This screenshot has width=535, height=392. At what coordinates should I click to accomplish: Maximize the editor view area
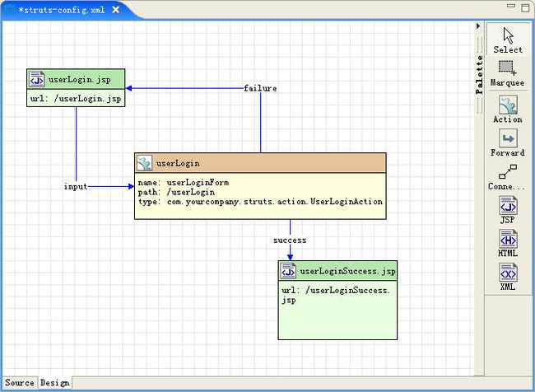tap(525, 7)
